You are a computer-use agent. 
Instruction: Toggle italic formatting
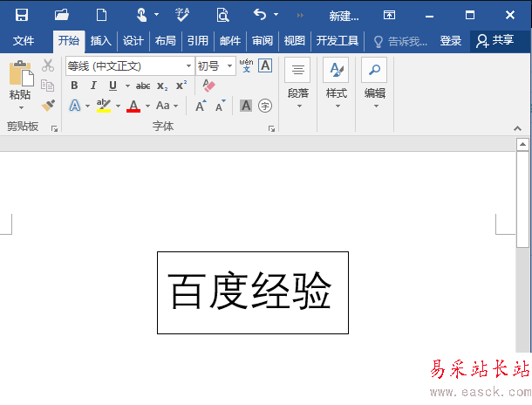[93, 86]
